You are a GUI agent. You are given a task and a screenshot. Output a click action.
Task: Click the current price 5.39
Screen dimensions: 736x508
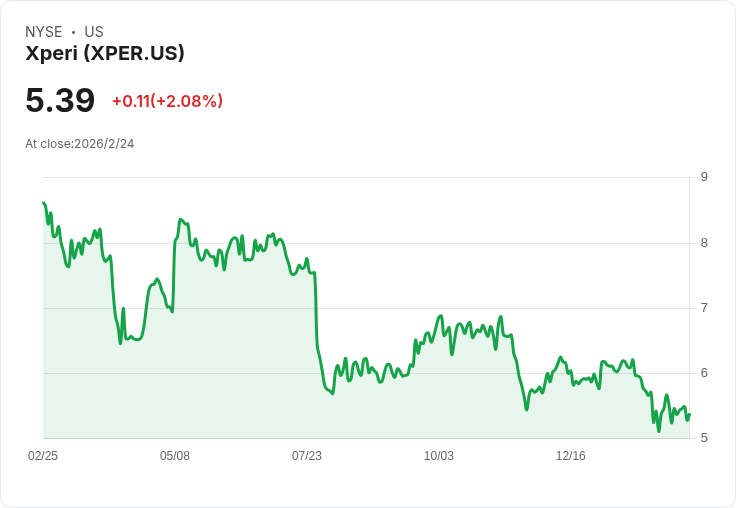(x=60, y=100)
